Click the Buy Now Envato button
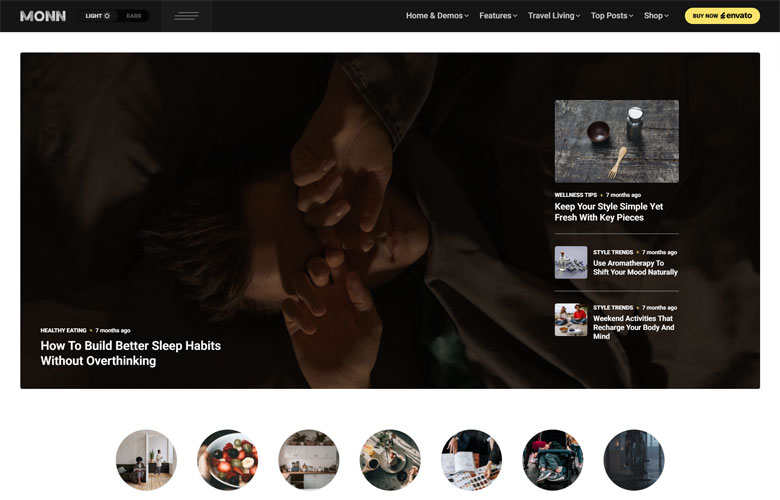This screenshot has height=500, width=780. 722,16
